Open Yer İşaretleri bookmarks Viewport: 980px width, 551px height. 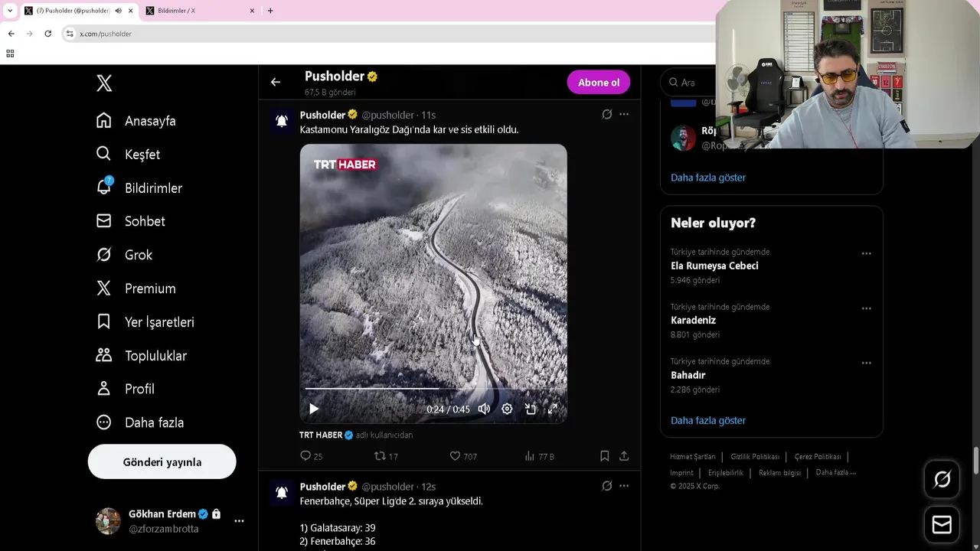tap(145, 322)
